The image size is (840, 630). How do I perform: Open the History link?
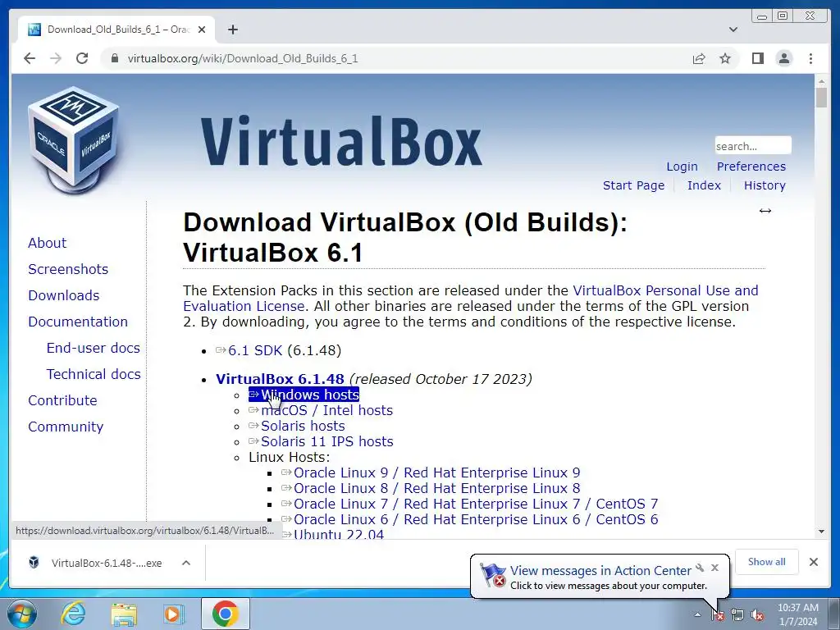(x=765, y=185)
